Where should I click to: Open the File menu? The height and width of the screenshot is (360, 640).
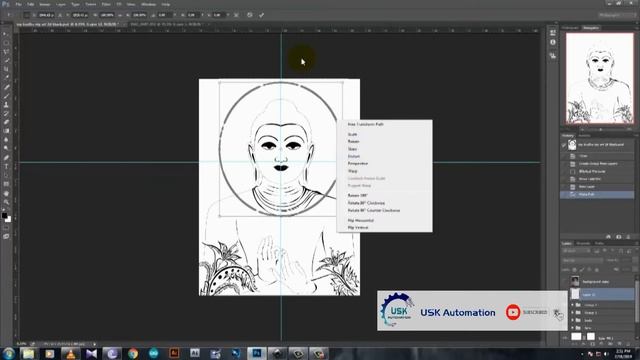[18, 4]
